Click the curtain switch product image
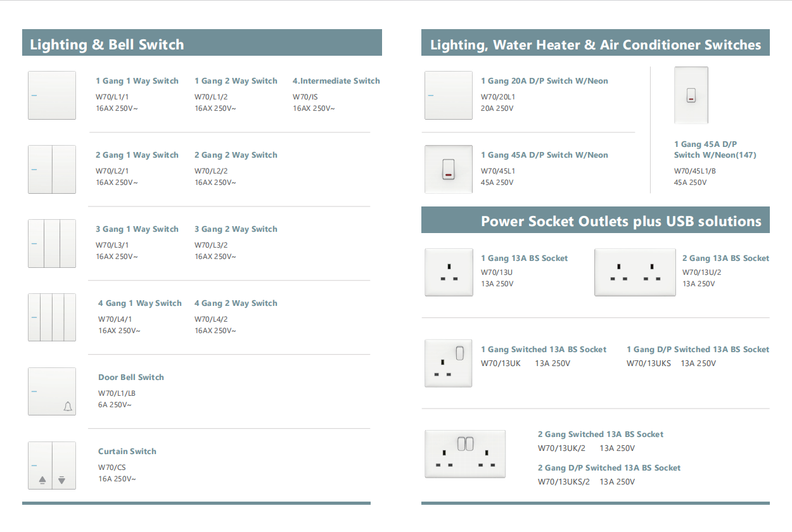The height and width of the screenshot is (532, 792). point(52,465)
